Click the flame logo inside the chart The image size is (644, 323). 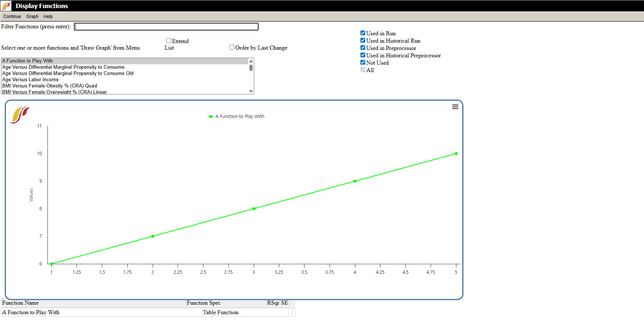20,115
